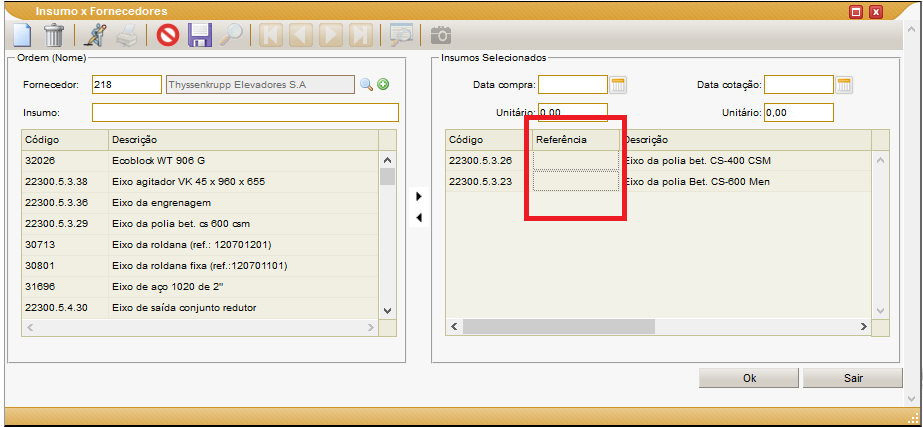The image size is (923, 427).
Task: Click code cell 31696
Action: [65, 287]
